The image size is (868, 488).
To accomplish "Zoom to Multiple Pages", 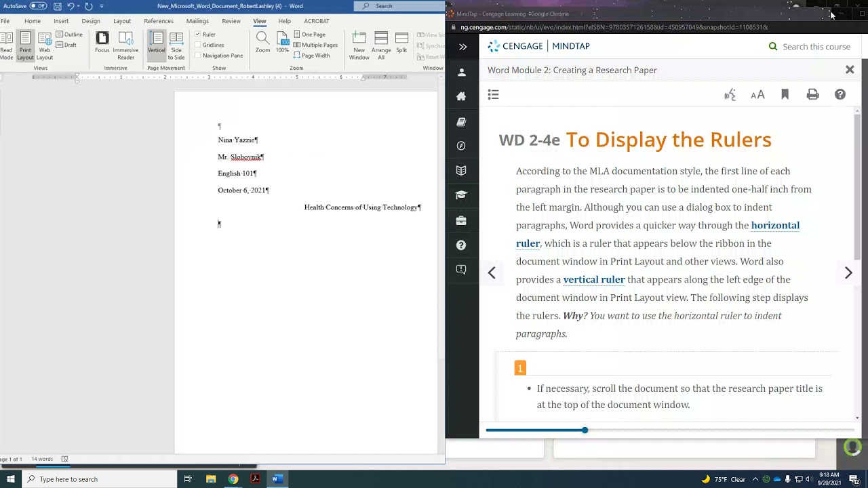I will tap(316, 45).
